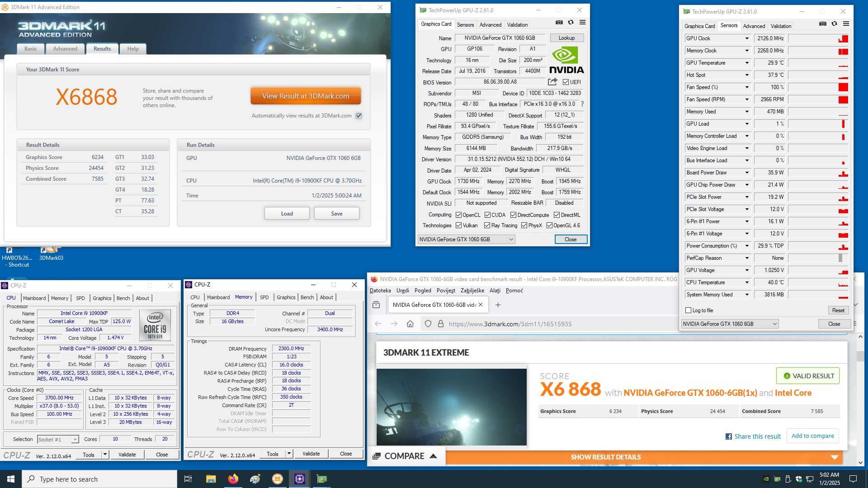Open SPD tab in CPU-Z Memory window
The width and height of the screenshot is (868, 488).
[264, 297]
